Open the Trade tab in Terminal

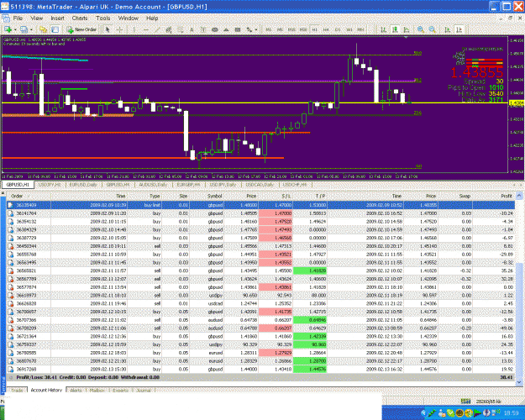pos(17,391)
